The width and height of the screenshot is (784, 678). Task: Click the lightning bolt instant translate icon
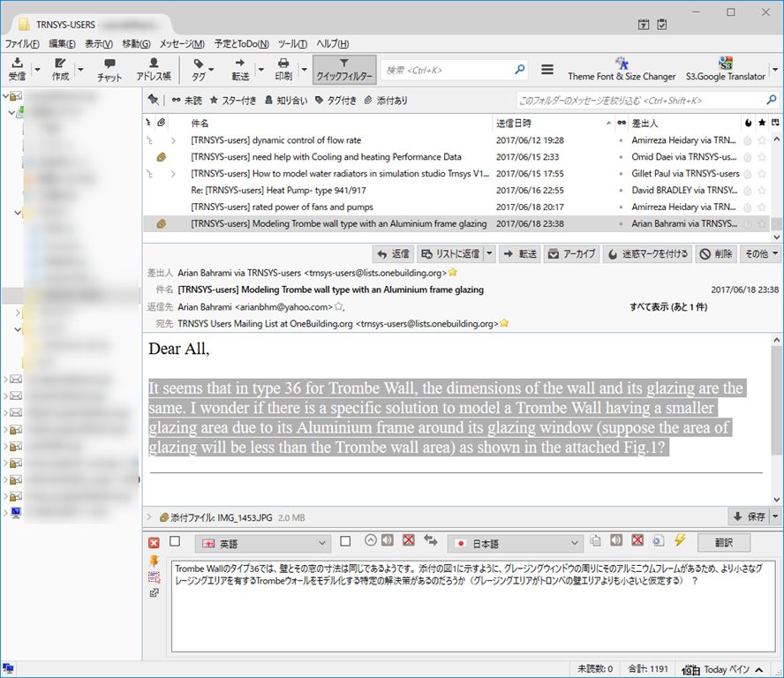[x=680, y=540]
